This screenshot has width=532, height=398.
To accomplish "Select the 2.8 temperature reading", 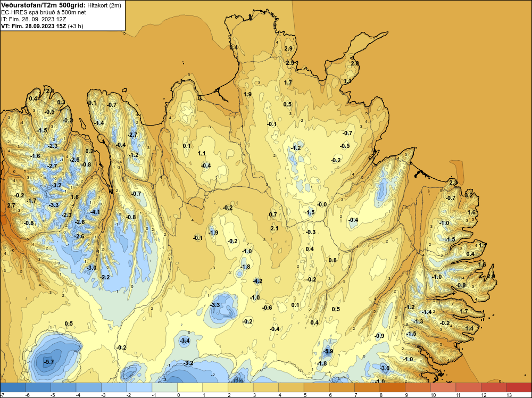I will [355, 63].
